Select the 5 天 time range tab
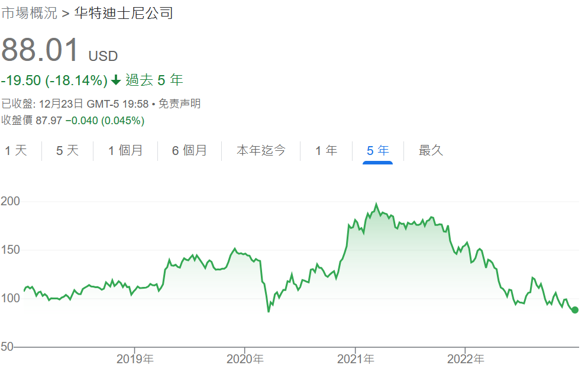Viewport: 588px width, 378px height. [67, 150]
